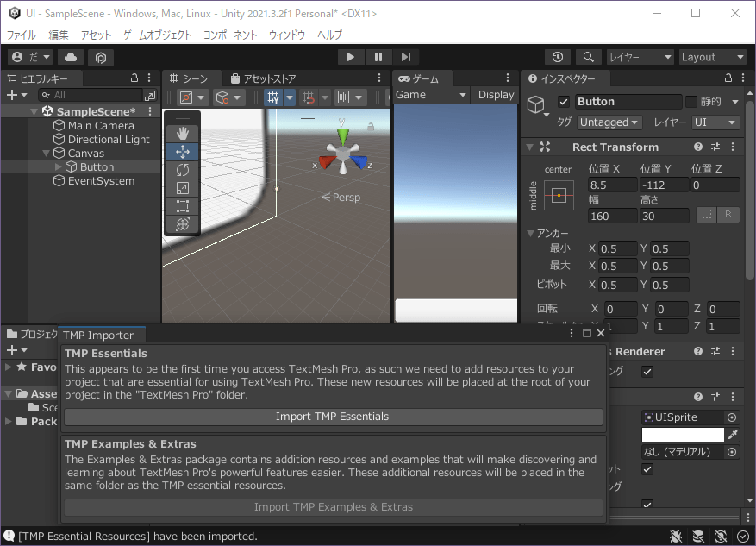Open the ウィンドウ menu
The height and width of the screenshot is (546, 756).
tap(286, 35)
